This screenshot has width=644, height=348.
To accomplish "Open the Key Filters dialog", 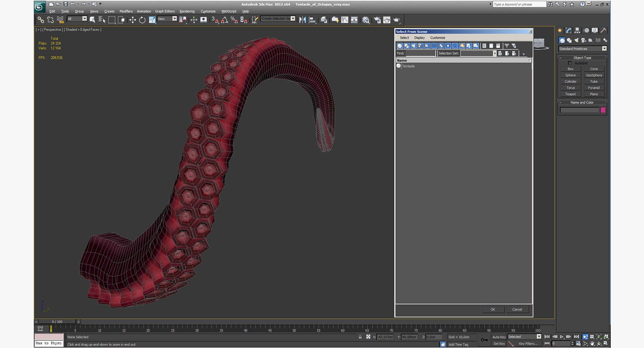I will (528, 344).
